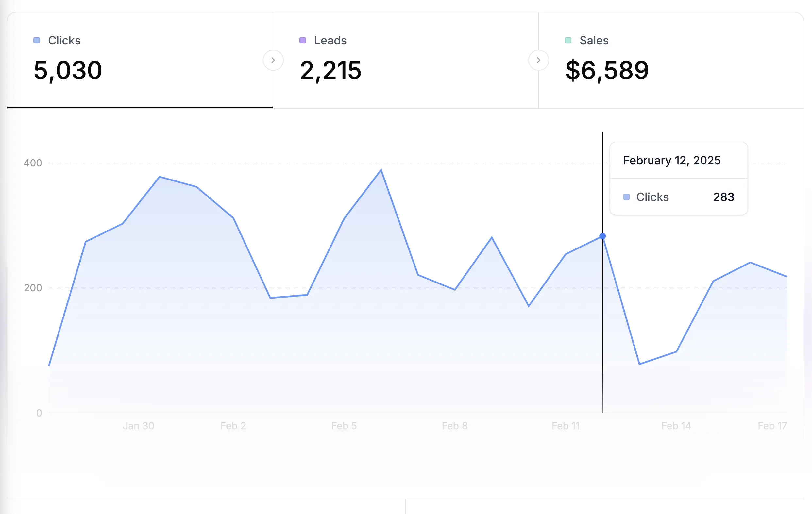Click the chevron arrow between Clicks and Leads
This screenshot has width=812, height=514.
pos(273,60)
